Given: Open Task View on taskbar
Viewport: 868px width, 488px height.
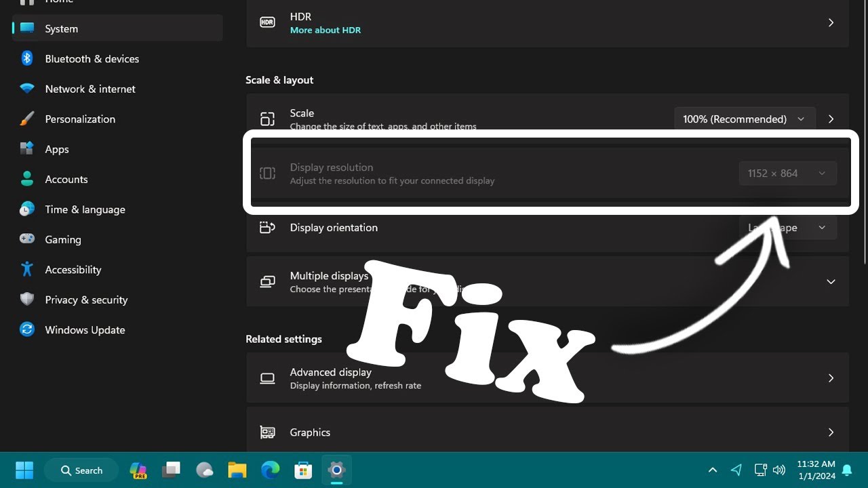Looking at the screenshot, I should pyautogui.click(x=172, y=470).
